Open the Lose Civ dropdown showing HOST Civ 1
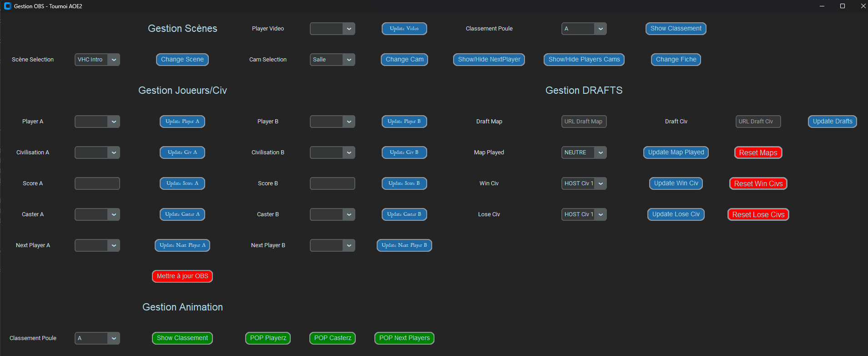The width and height of the screenshot is (868, 356). pos(584,214)
